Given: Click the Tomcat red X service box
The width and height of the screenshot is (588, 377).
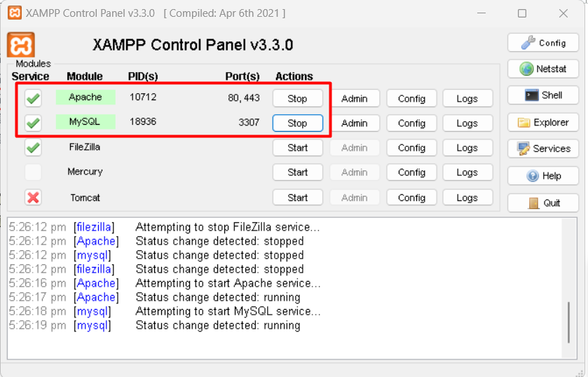Looking at the screenshot, I should (33, 198).
